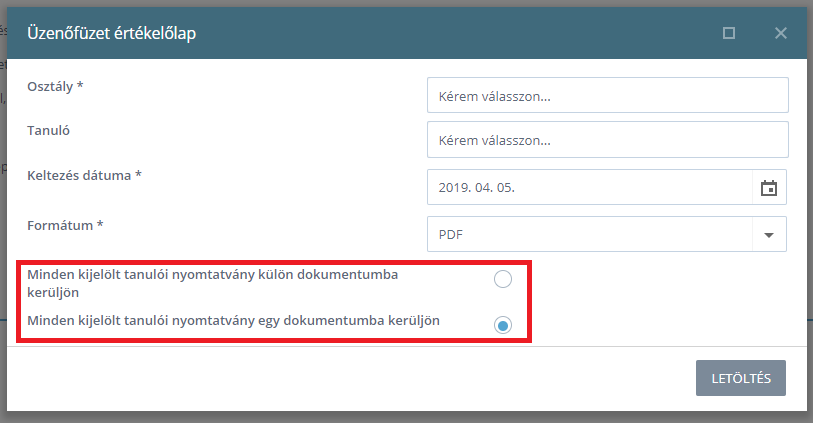
Task: Close the Üzenőfüzet értékelőlap dialog
Action: (780, 33)
